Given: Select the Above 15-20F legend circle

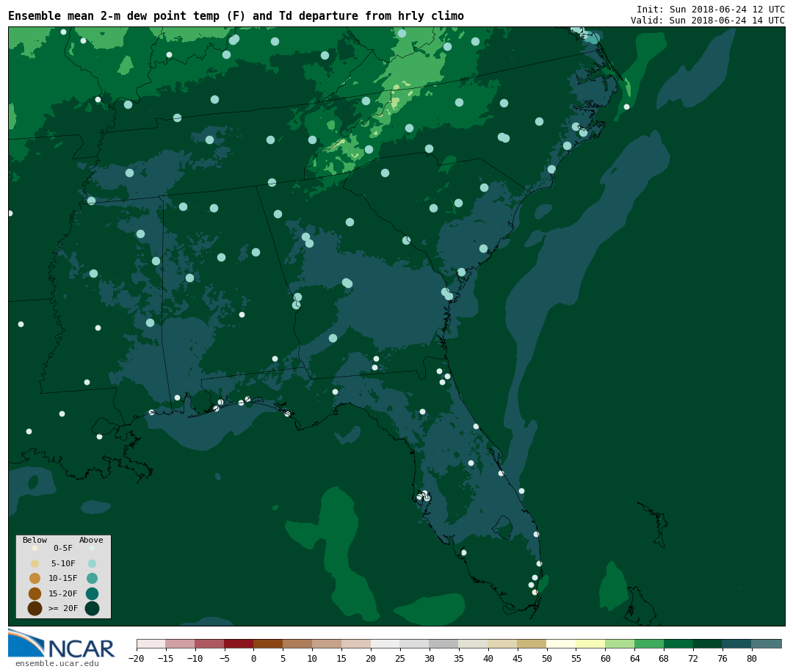Looking at the screenshot, I should (x=92, y=593).
